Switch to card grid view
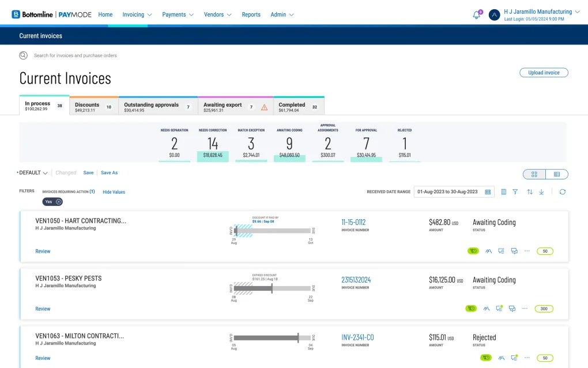Screen dimensions: 588x368 point(534,174)
